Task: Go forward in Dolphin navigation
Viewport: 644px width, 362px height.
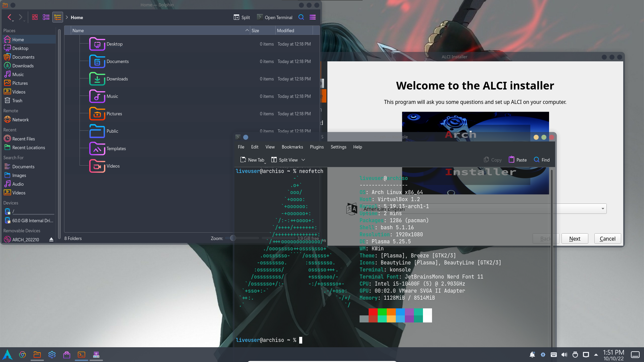Action: click(x=20, y=17)
